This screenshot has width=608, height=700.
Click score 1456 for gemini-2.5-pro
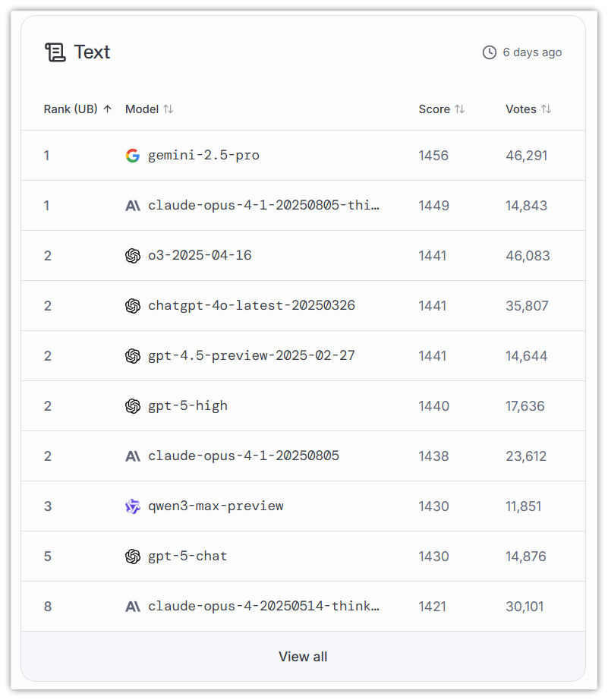(433, 156)
